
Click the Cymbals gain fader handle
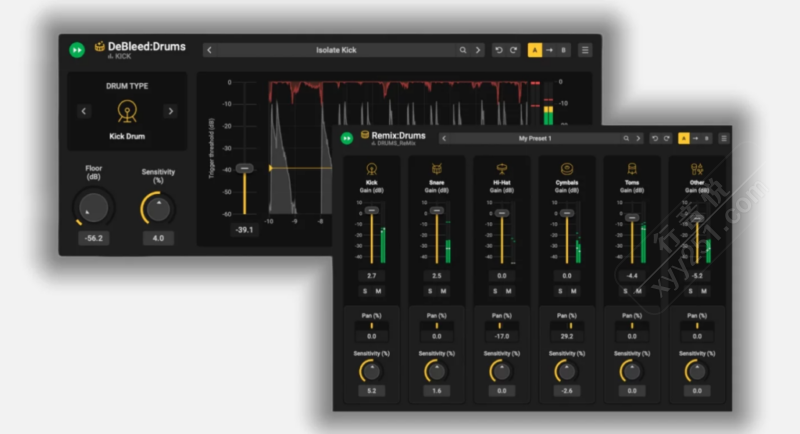pos(567,213)
